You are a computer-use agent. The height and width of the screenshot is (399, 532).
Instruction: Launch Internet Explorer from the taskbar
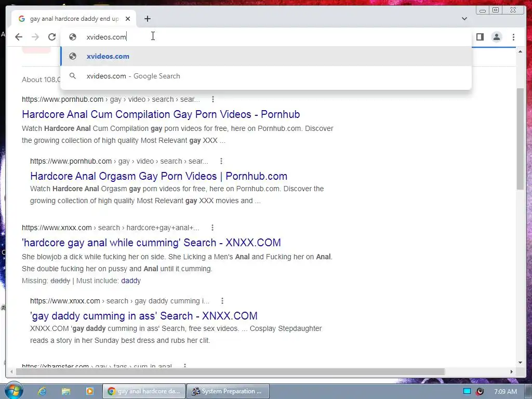[42, 391]
